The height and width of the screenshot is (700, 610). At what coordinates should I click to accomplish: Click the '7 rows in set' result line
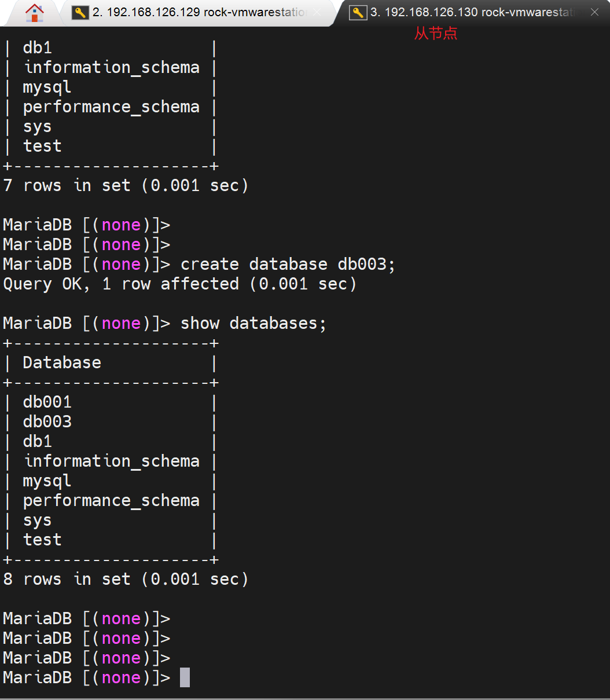click(126, 185)
